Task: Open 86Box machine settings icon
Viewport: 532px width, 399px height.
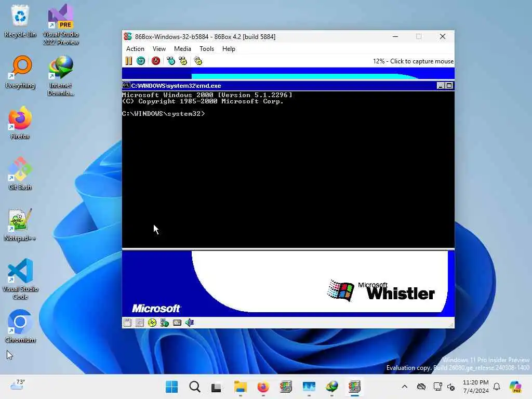Action: click(x=198, y=61)
